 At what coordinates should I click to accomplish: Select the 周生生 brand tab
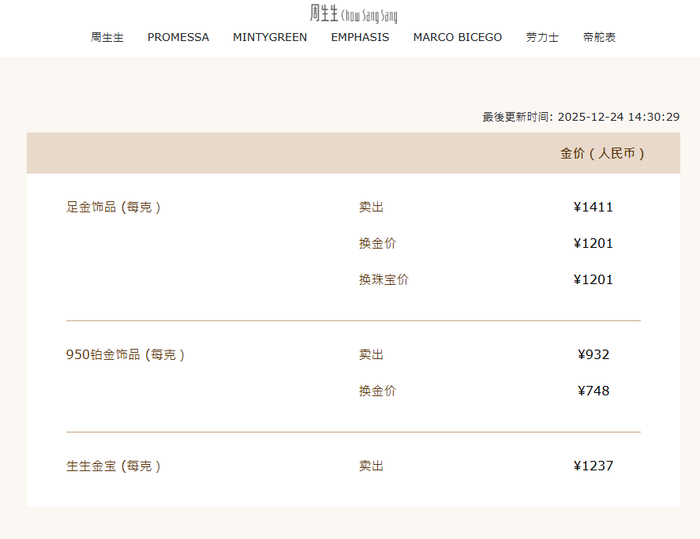pyautogui.click(x=107, y=37)
